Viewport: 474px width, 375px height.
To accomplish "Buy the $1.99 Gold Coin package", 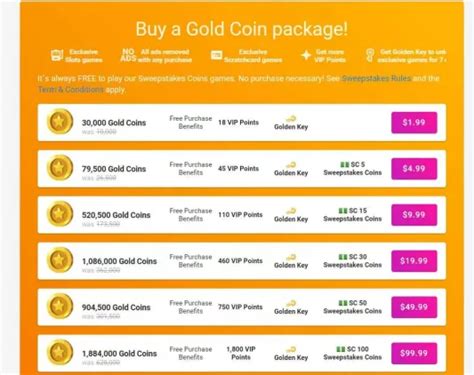I will tap(414, 123).
